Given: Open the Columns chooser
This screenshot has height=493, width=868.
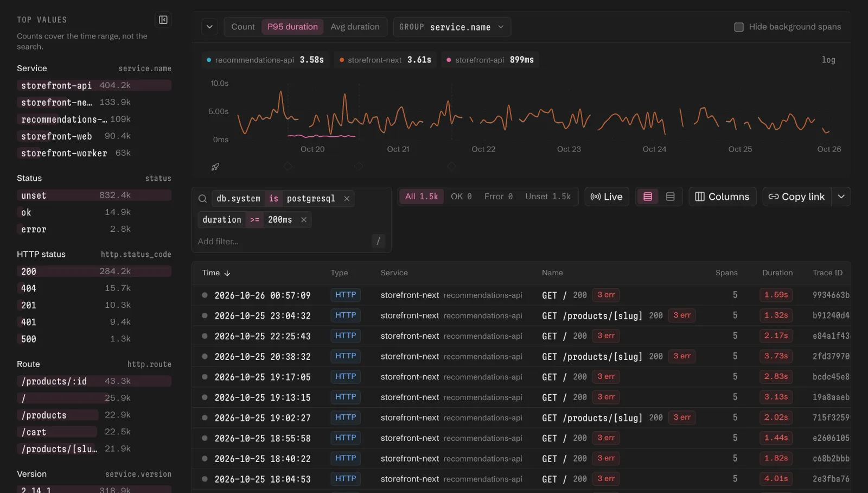Looking at the screenshot, I should pyautogui.click(x=722, y=197).
